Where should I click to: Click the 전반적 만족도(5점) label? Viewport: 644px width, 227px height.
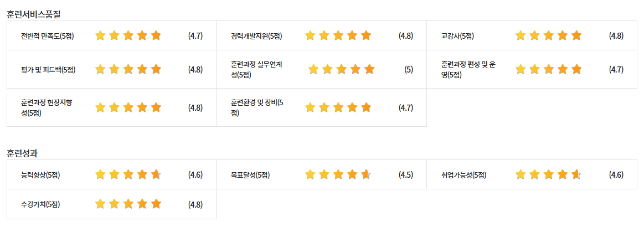47,37
